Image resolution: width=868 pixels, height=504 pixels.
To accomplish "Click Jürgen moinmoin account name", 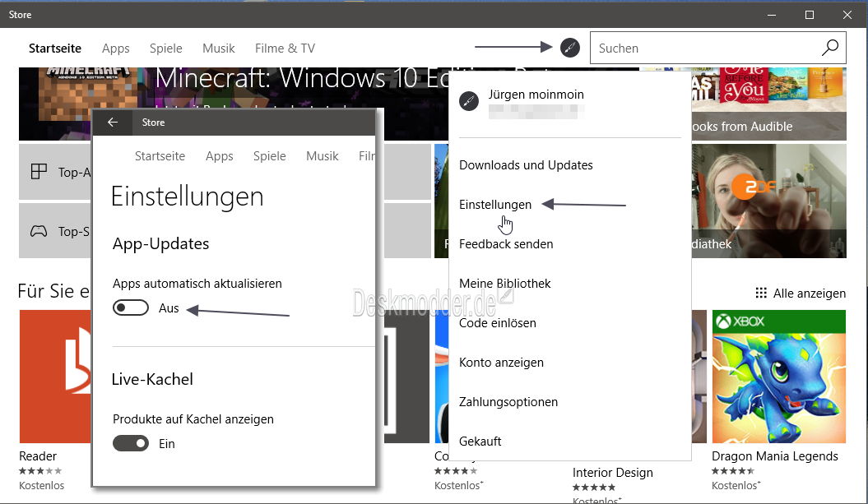I will coord(536,94).
